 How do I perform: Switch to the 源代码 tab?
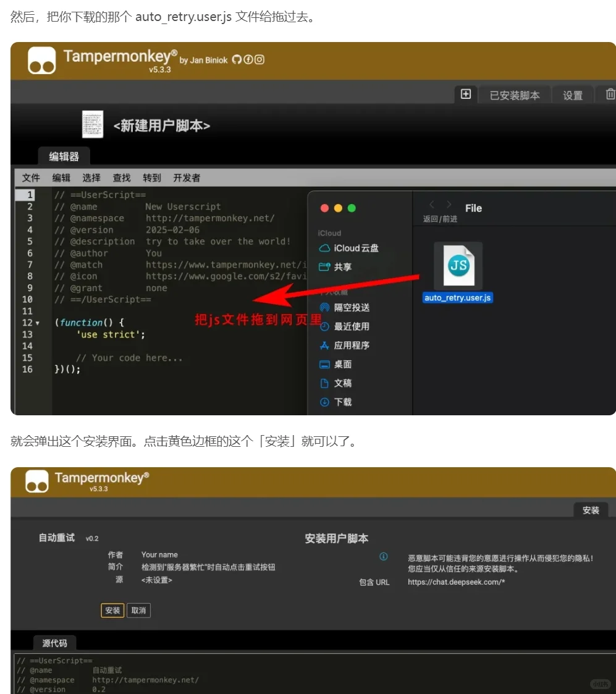(x=54, y=643)
